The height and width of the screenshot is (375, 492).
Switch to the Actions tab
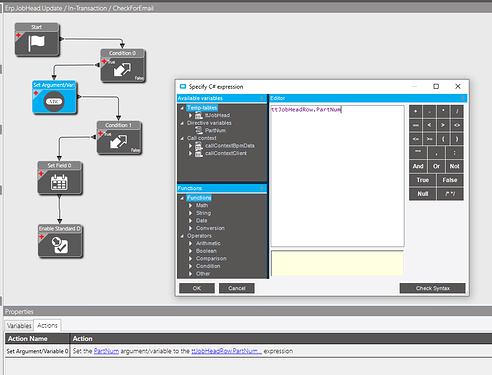click(47, 325)
